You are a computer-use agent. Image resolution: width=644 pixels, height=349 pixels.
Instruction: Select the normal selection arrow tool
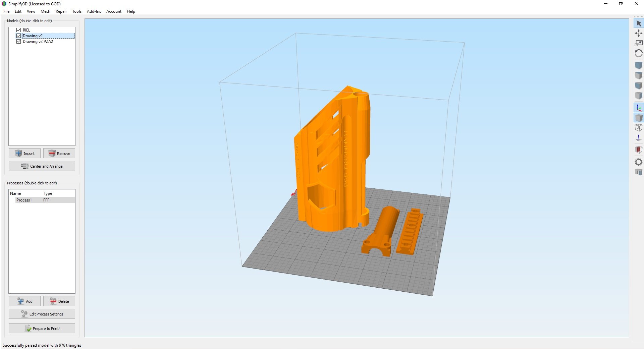click(639, 23)
